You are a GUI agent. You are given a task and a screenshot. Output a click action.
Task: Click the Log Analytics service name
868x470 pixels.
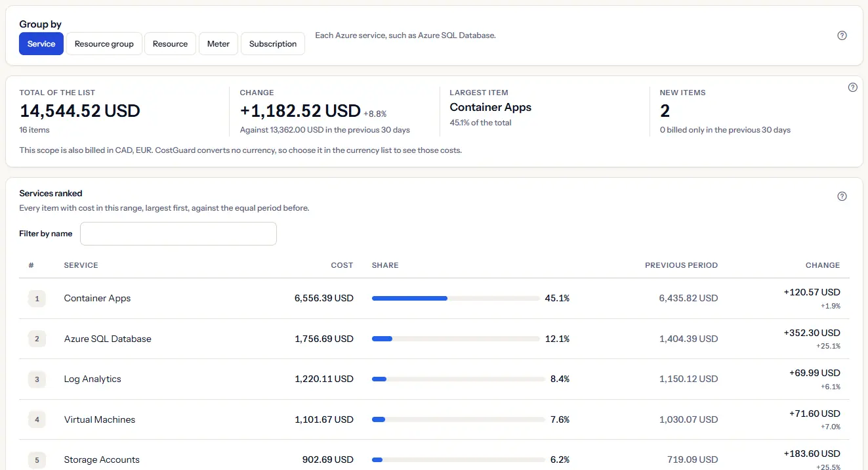point(93,379)
